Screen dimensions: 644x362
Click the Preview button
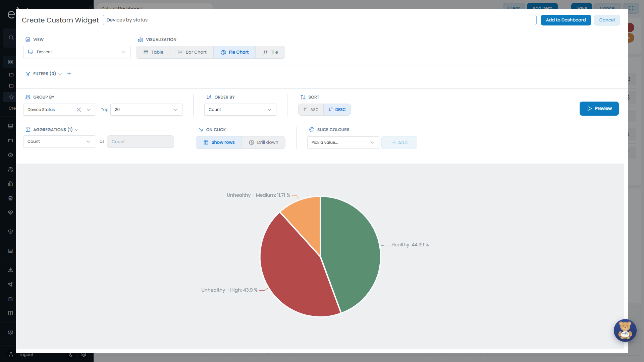(x=599, y=109)
